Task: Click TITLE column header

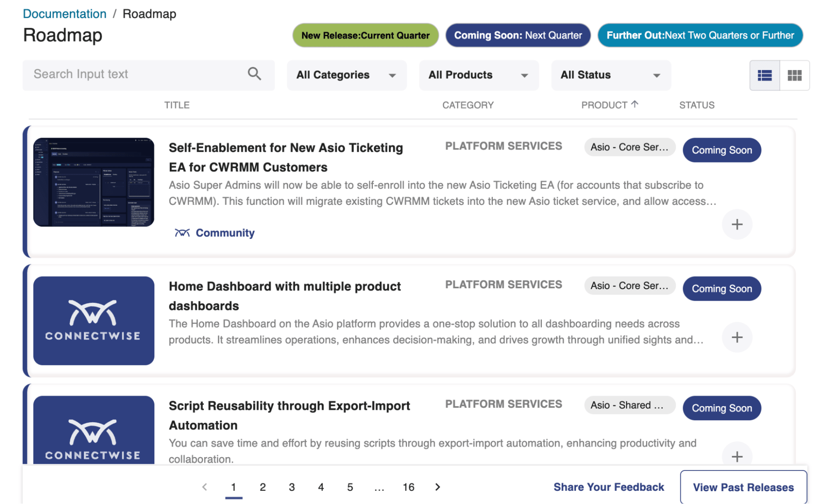Action: click(177, 105)
